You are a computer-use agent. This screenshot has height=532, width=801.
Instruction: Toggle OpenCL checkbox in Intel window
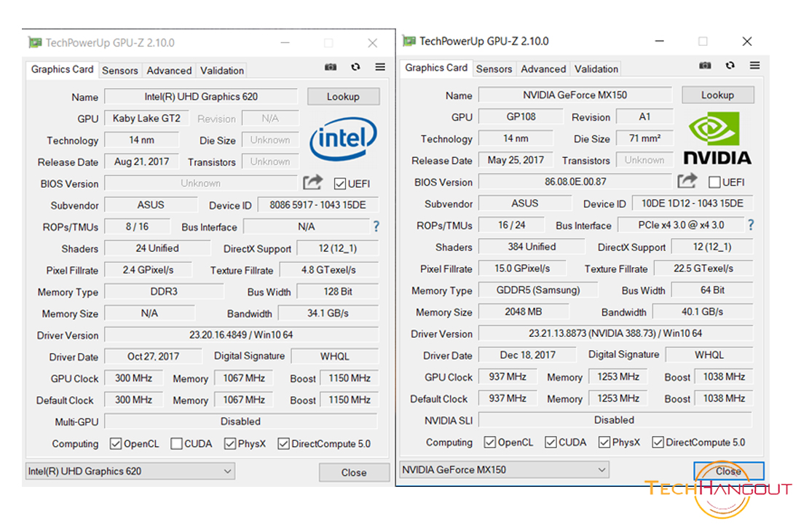click(x=116, y=444)
